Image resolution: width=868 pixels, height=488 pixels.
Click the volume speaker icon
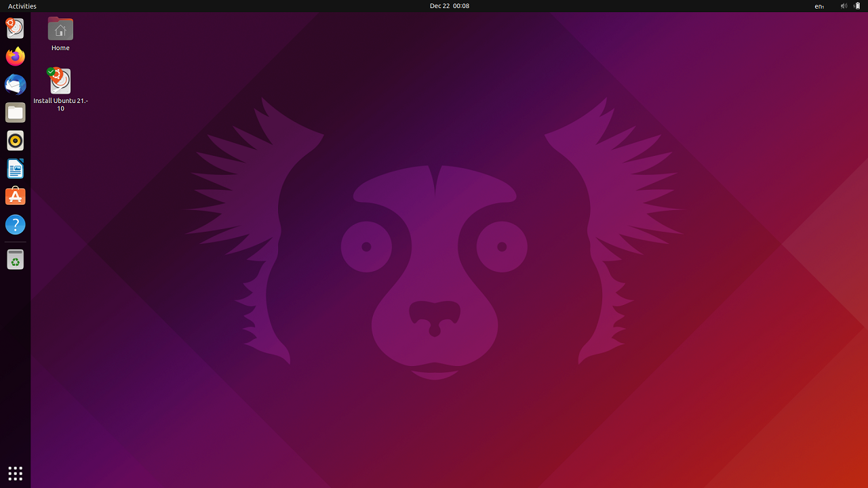click(844, 6)
